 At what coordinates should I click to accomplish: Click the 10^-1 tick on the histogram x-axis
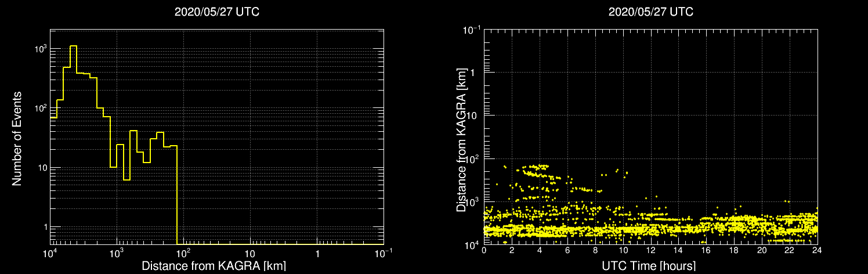(x=384, y=253)
